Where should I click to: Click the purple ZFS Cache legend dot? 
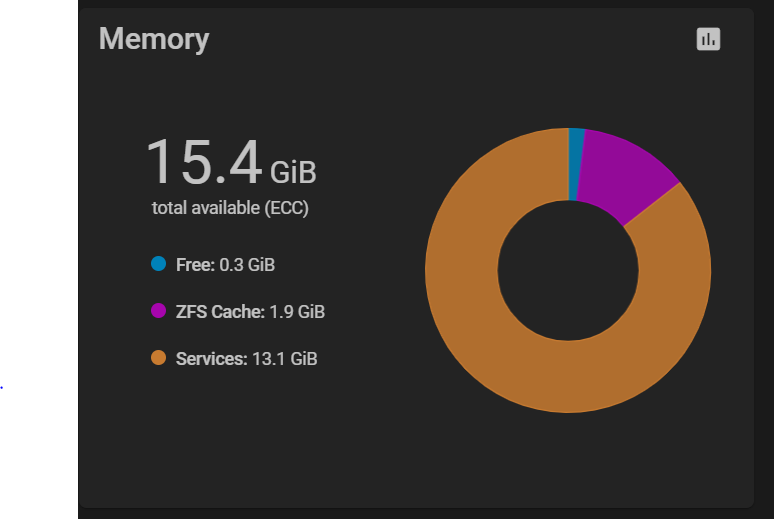[158, 311]
